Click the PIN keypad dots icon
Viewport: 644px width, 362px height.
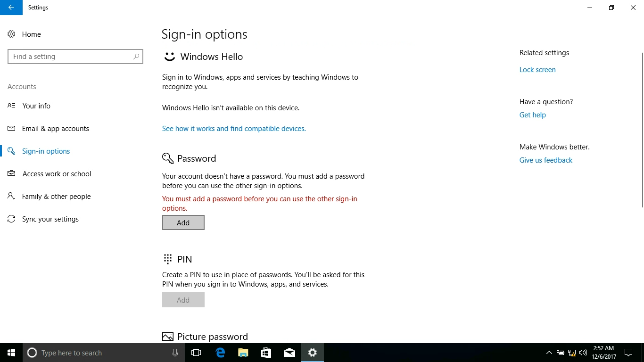coord(168,259)
